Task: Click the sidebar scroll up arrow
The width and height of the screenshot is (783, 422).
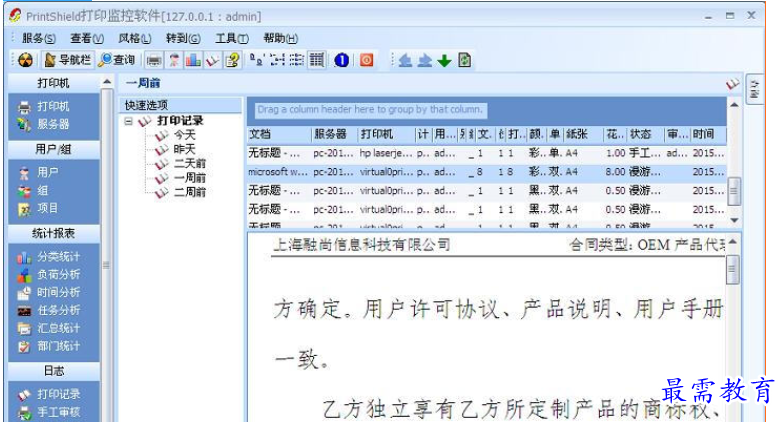Action: 107,82
